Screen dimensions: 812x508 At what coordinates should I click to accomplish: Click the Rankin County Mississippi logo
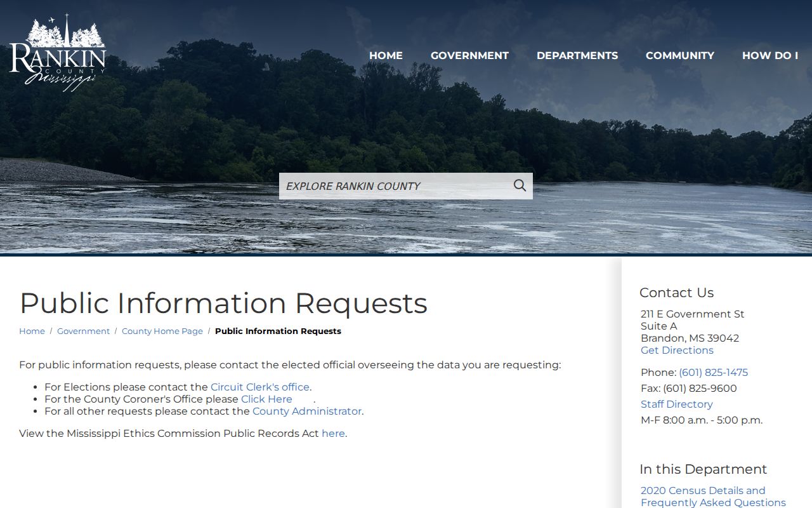coord(58,53)
